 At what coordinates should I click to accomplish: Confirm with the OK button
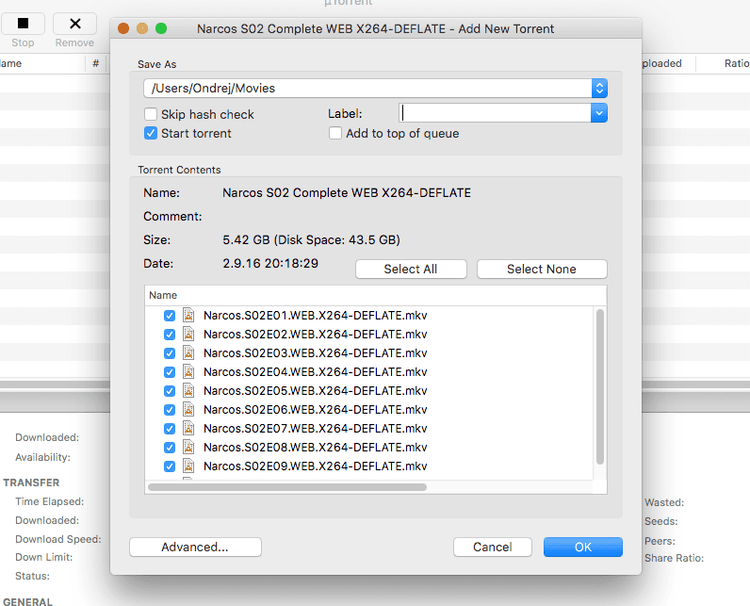pyautogui.click(x=583, y=547)
